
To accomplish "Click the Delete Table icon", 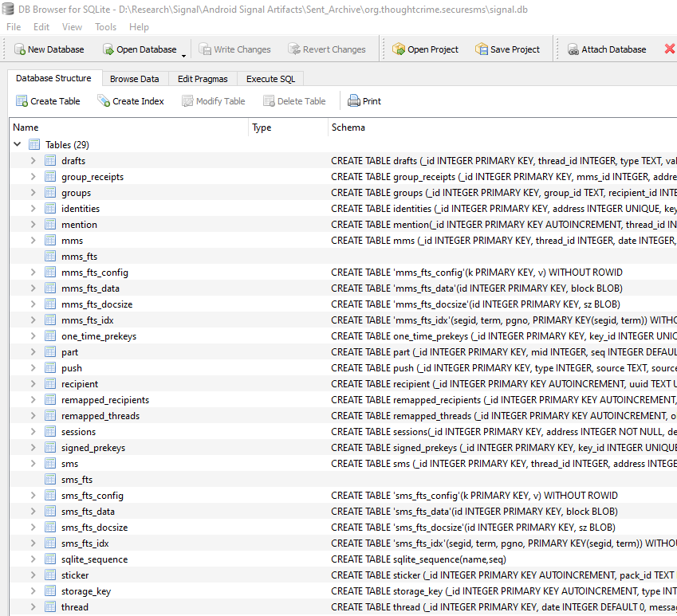I will (269, 101).
